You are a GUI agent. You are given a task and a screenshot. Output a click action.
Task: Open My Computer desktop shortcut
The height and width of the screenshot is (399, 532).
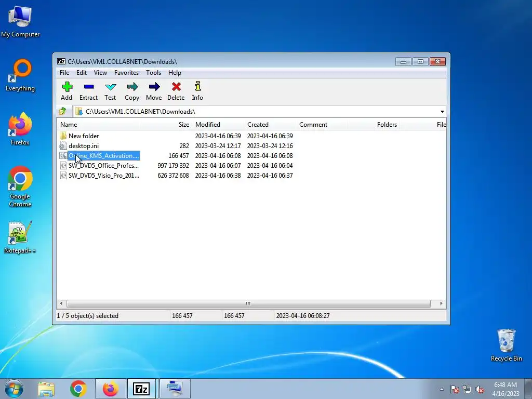tap(20, 22)
